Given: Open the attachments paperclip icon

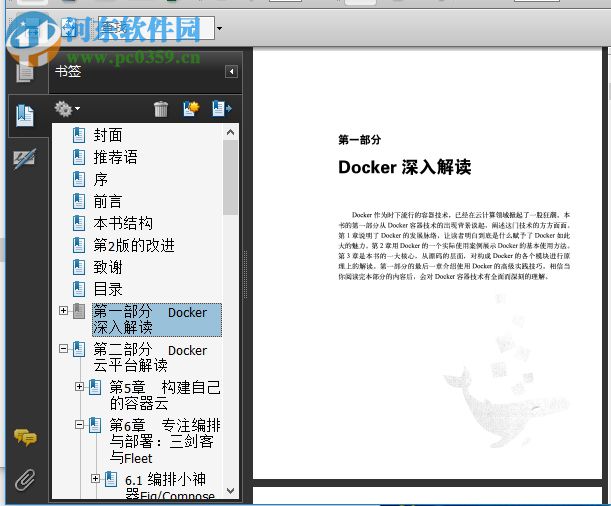Looking at the screenshot, I should (25, 479).
